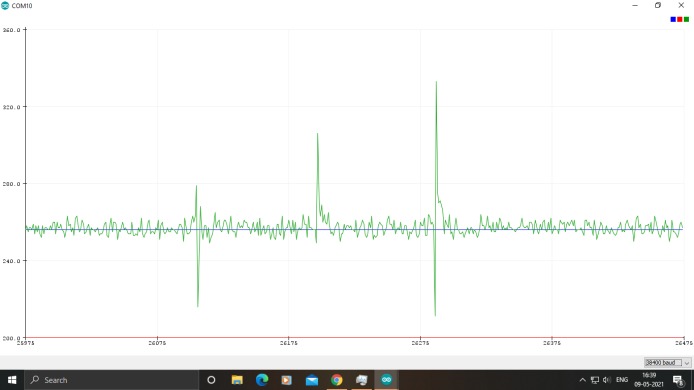The height and width of the screenshot is (390, 694).
Task: Click the Arduino icon in COM10 title bar
Action: pos(5,6)
